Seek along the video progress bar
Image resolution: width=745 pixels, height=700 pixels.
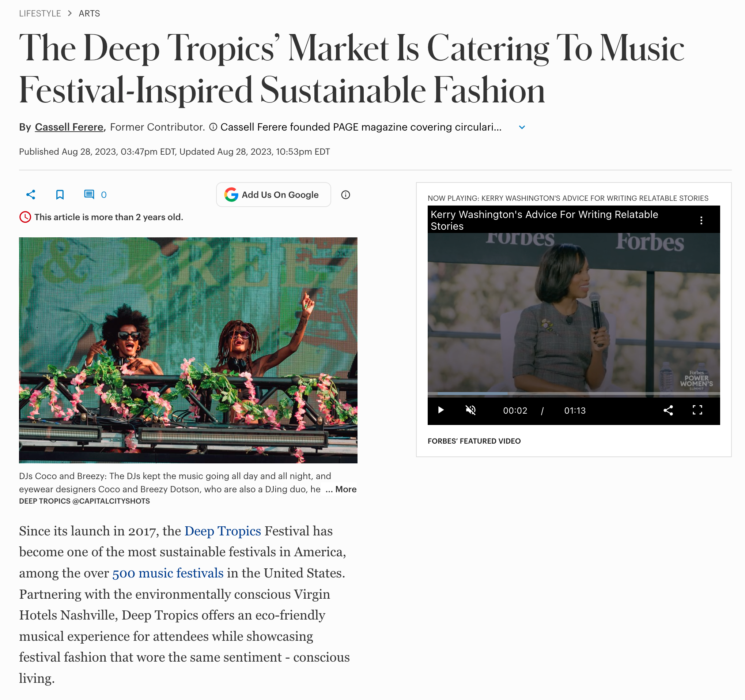(x=574, y=393)
